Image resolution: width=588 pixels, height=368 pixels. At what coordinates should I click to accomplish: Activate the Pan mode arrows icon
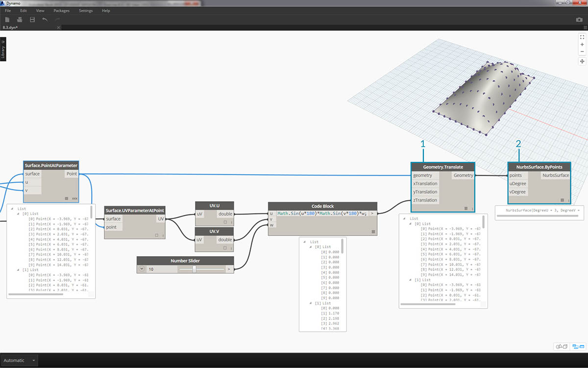[x=582, y=61]
